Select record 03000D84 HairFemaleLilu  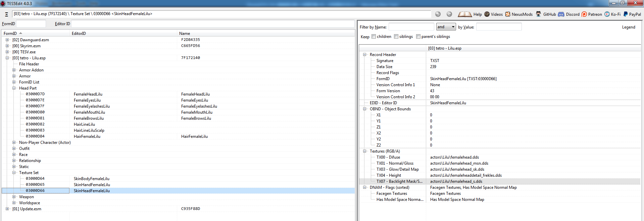(178, 136)
